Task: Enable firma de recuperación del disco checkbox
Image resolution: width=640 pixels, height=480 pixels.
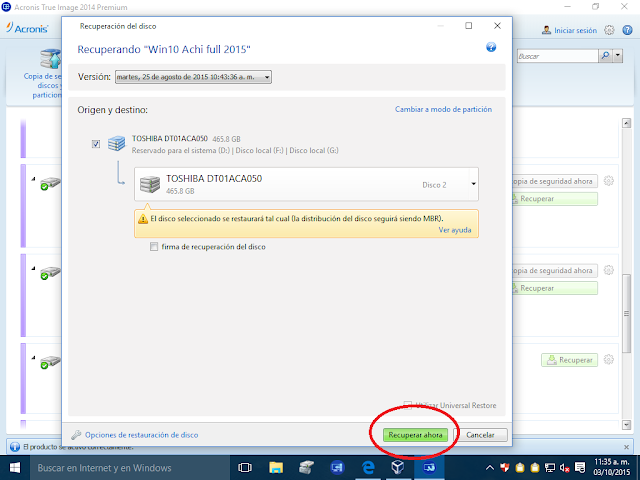Action: 154,247
